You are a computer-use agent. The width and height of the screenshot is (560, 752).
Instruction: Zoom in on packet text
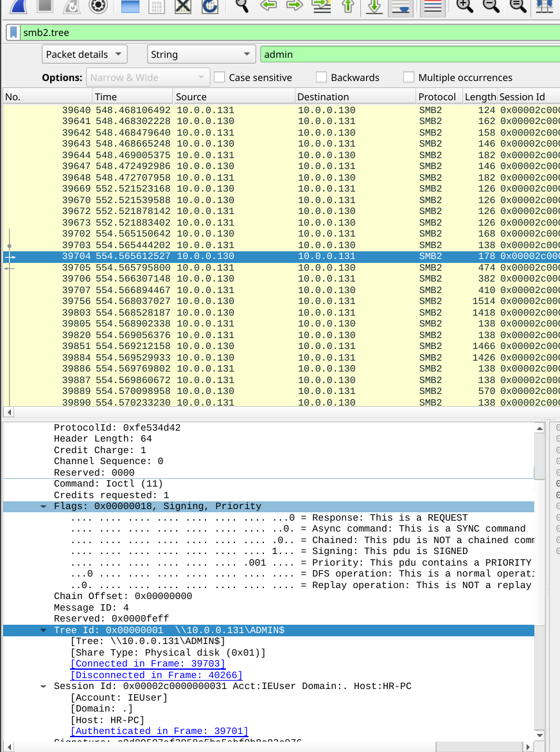click(x=464, y=6)
